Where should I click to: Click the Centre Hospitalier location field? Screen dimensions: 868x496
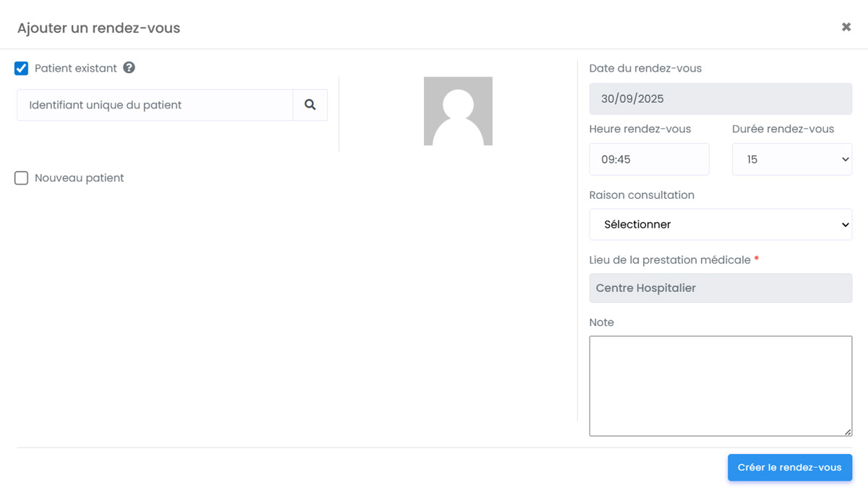[x=720, y=288]
